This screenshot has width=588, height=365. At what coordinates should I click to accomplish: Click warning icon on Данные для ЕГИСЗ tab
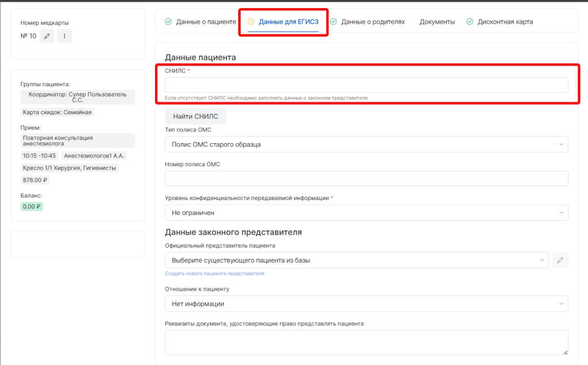click(x=251, y=22)
